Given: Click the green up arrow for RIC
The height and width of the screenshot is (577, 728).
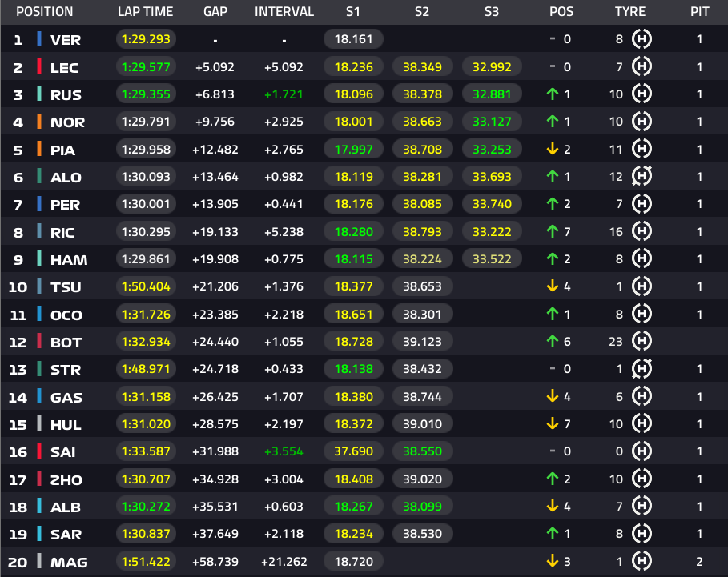Looking at the screenshot, I should click(552, 231).
